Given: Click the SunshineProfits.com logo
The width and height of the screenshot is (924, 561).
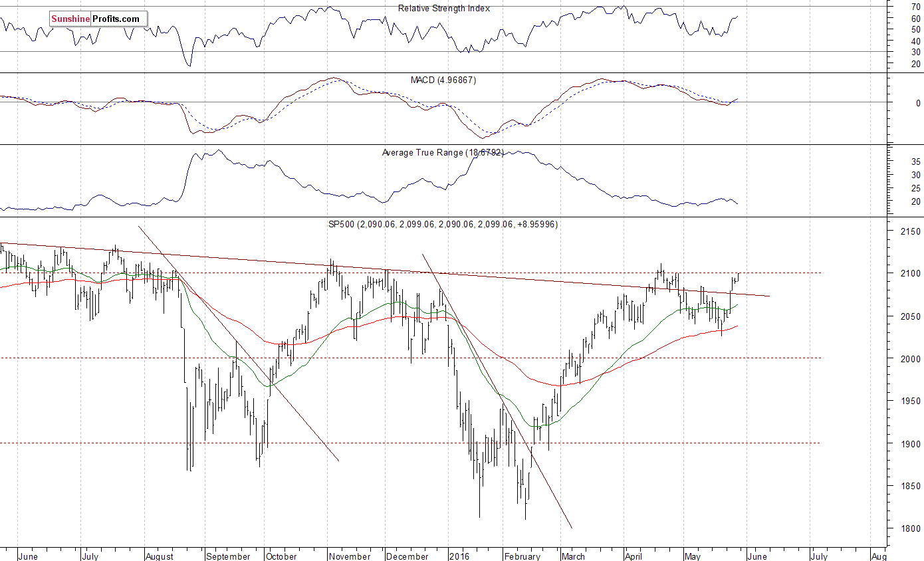Looking at the screenshot, I should 97,19.
